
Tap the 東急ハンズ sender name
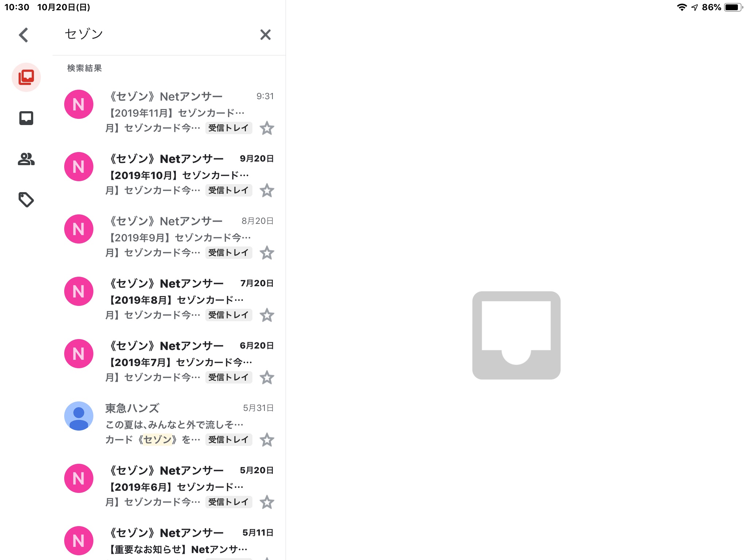point(132,408)
